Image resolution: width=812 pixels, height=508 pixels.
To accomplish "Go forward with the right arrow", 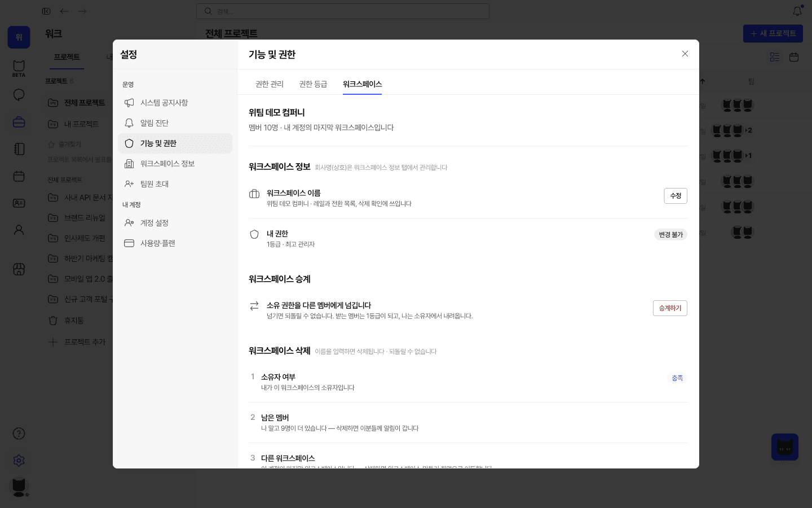I will click(82, 11).
